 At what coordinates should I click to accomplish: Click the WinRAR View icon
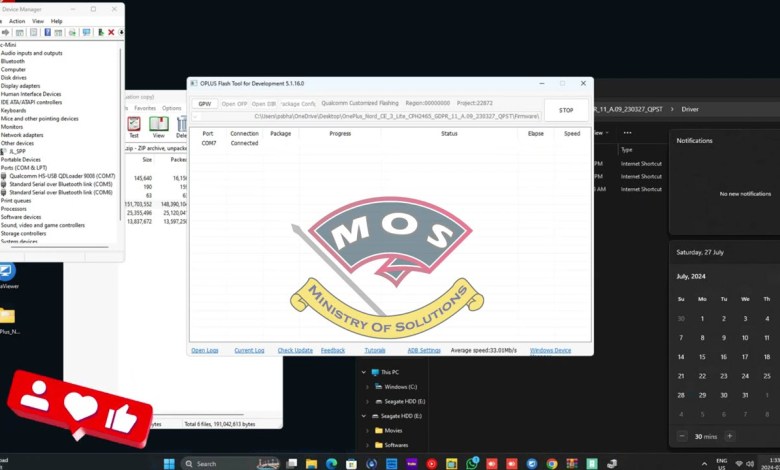pos(158,126)
